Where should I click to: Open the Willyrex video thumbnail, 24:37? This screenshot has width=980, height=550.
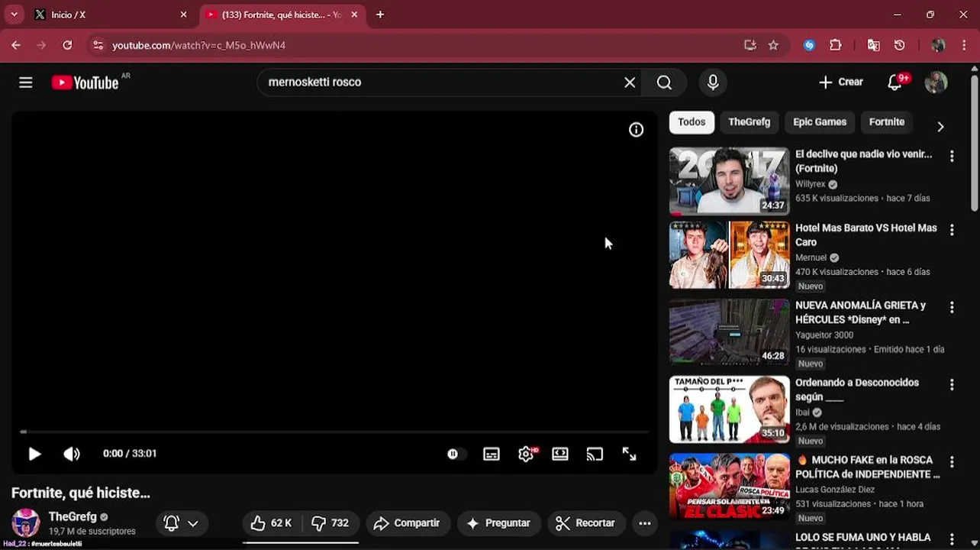point(730,181)
